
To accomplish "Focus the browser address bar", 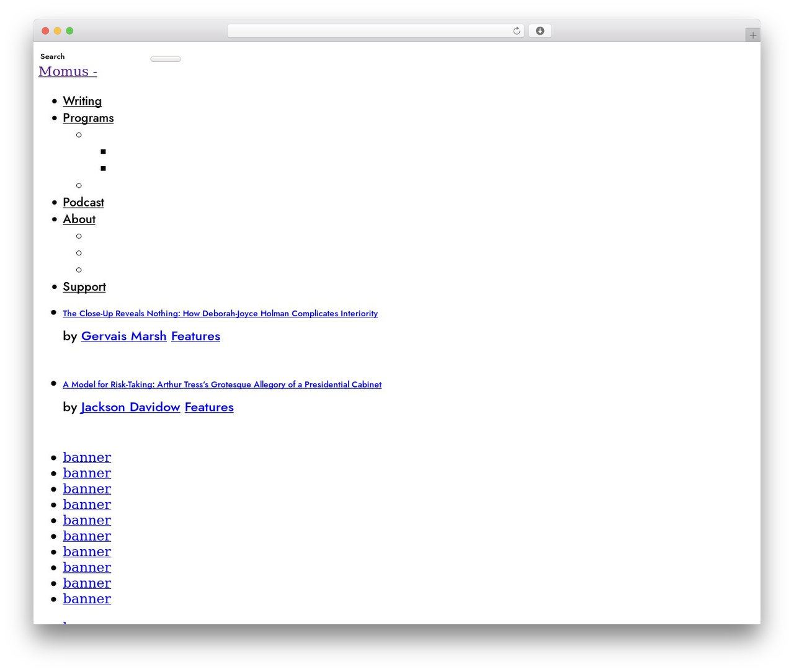I will pos(375,31).
